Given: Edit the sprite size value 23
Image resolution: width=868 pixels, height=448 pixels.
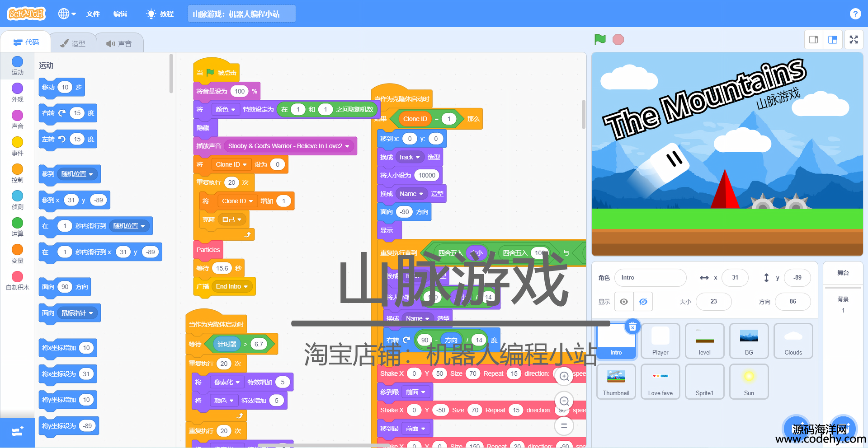Looking at the screenshot, I should pyautogui.click(x=713, y=302).
